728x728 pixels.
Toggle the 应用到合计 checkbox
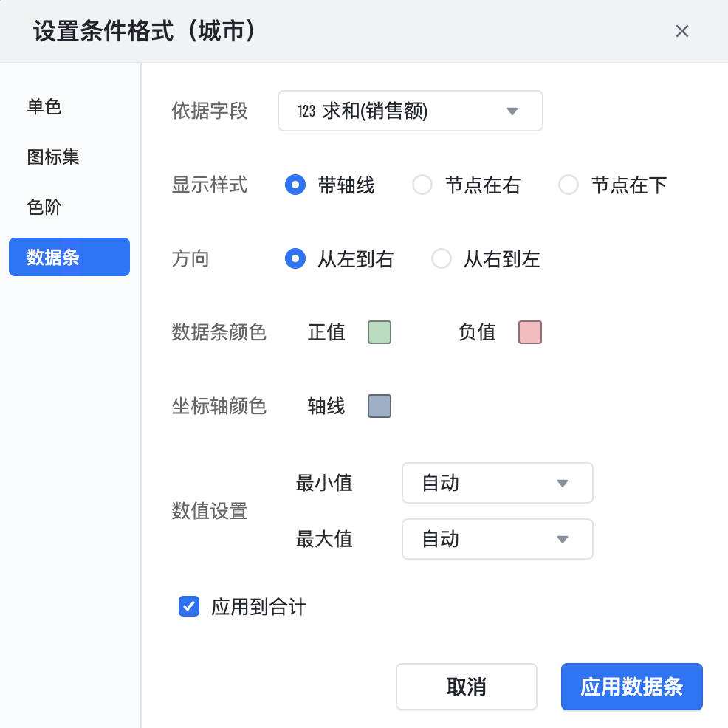click(x=189, y=607)
